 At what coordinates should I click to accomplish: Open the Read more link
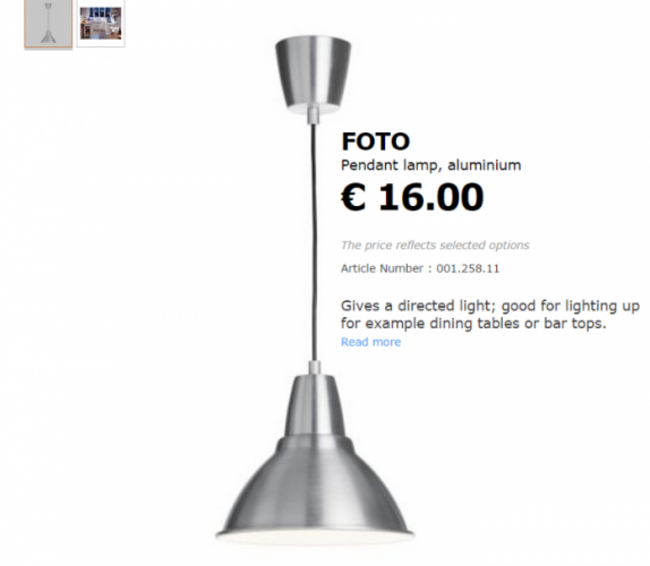(371, 342)
